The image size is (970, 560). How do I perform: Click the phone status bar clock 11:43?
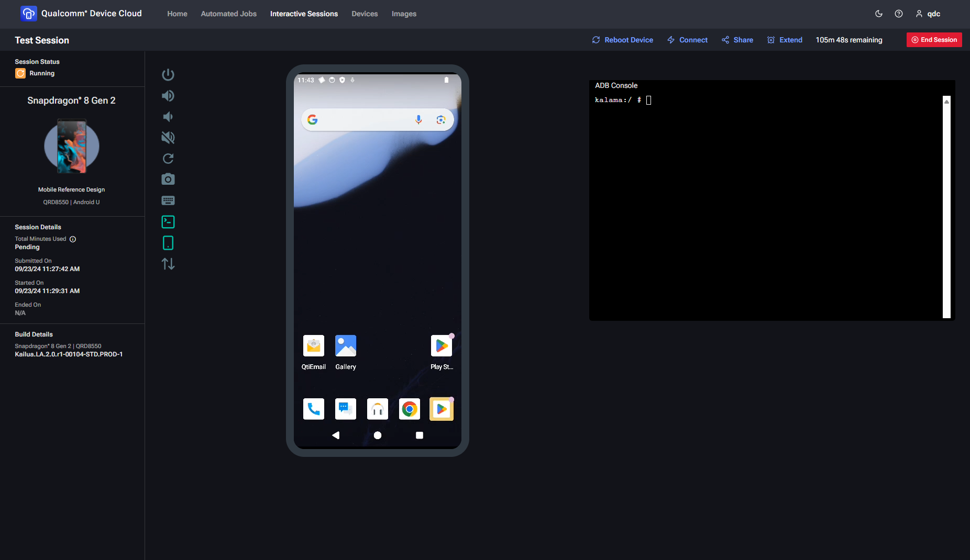(306, 80)
